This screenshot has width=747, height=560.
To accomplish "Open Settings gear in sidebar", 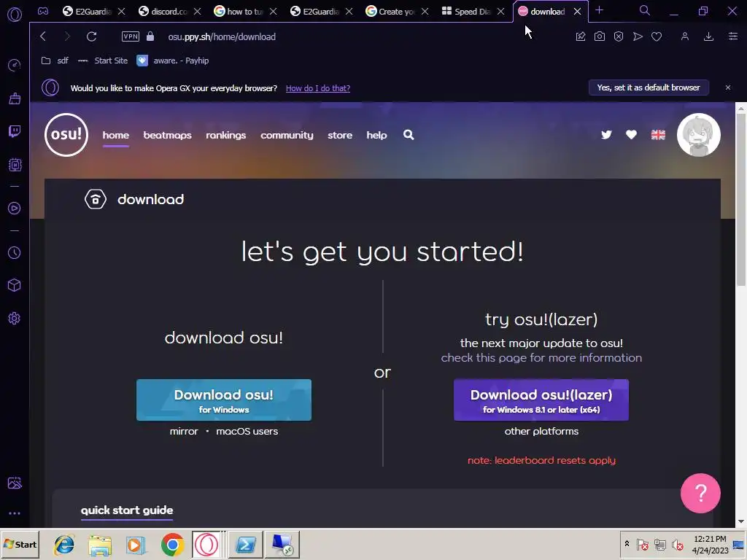I will [x=15, y=318].
